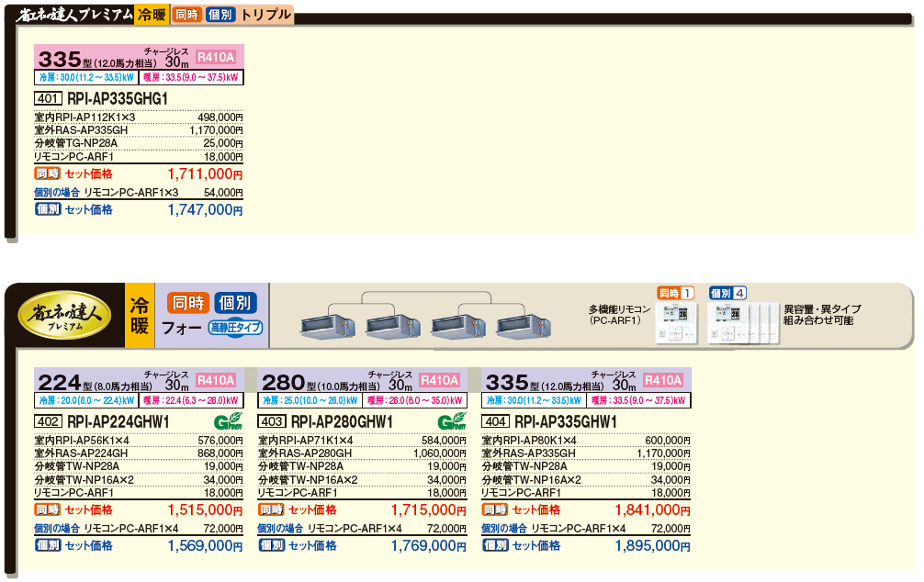The image size is (924, 582).
Task: Click the 個別 set price badge under RPI-AP335GHG1
Action: pyautogui.click(x=48, y=209)
